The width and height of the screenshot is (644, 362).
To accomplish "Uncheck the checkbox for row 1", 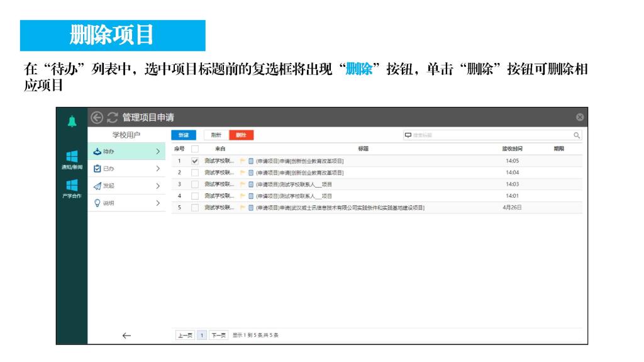I will (195, 161).
